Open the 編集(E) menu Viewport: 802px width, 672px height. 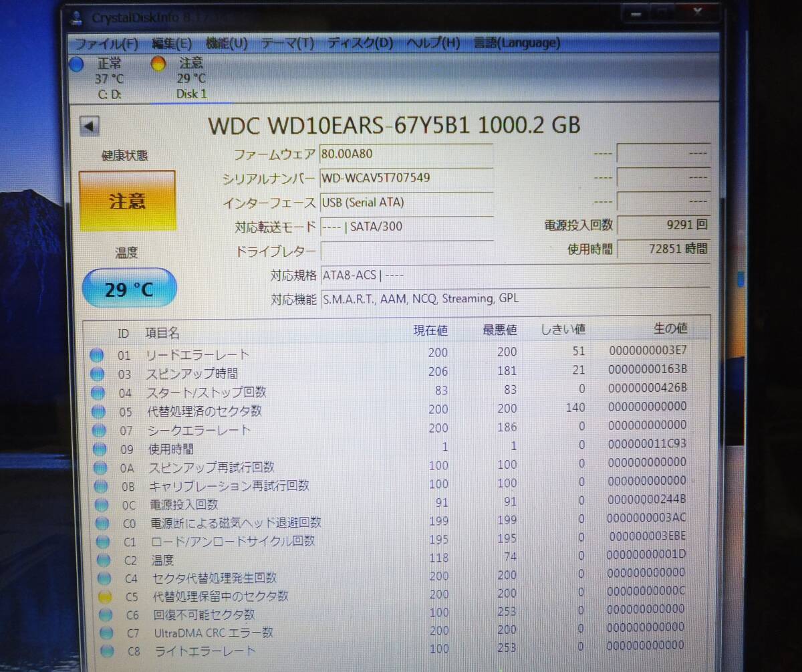(x=172, y=44)
